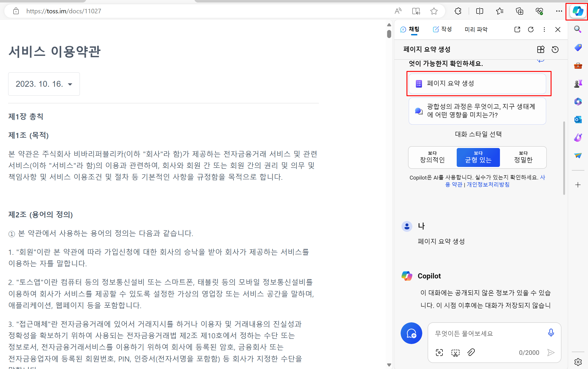Open Favorites list icon

pos(499,11)
